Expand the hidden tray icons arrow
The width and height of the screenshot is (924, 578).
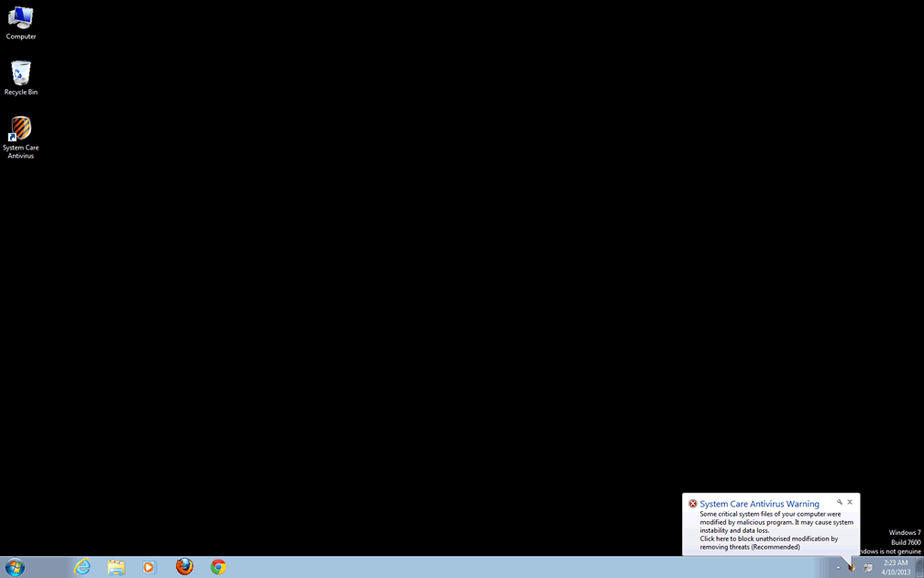coord(838,568)
